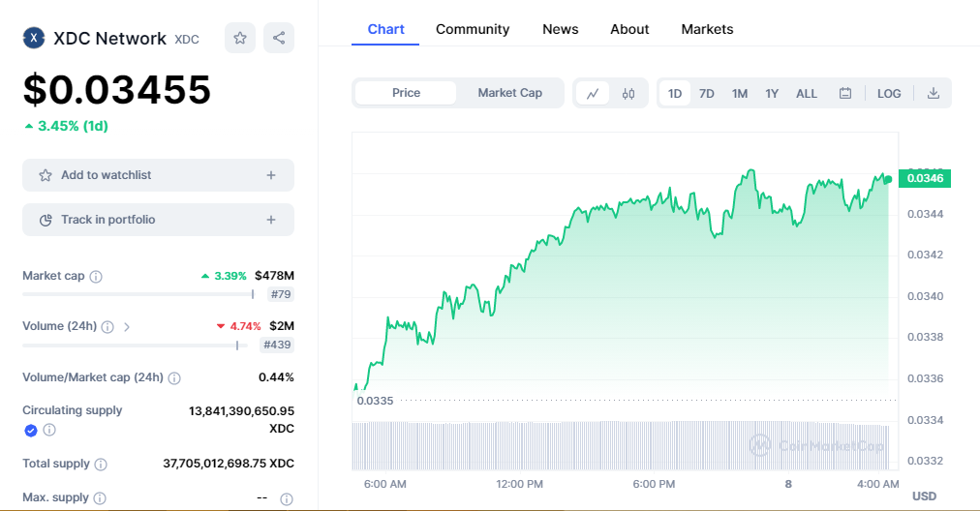This screenshot has height=511, width=980.
Task: Show Market cap info tooltip icon
Action: pos(96,277)
